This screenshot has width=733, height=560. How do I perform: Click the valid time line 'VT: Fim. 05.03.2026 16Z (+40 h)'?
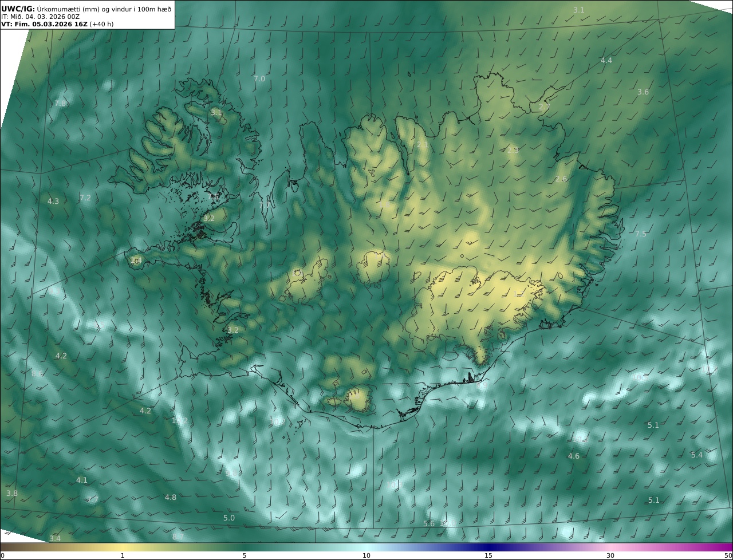pos(57,25)
